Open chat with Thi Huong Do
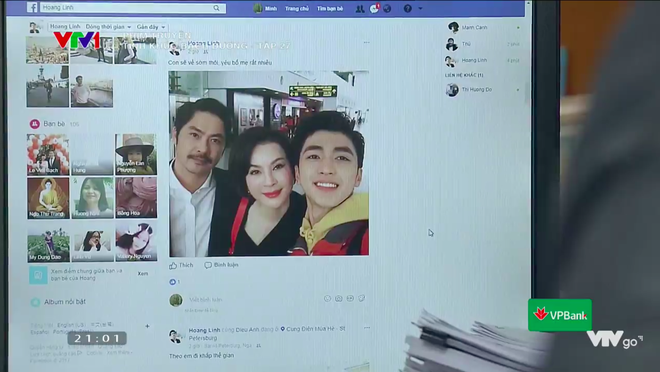660x372 pixels. click(483, 89)
